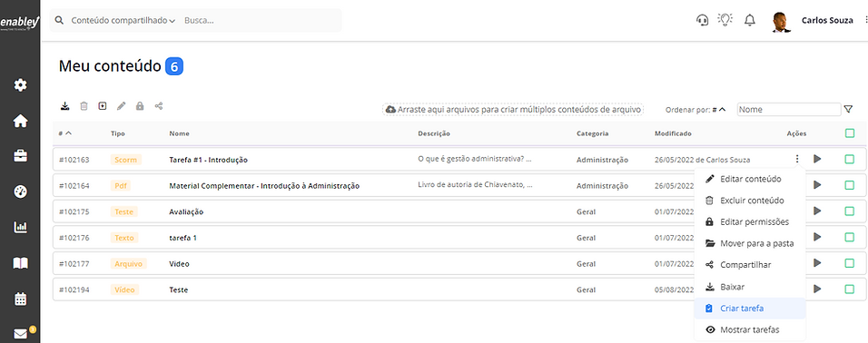The image size is (868, 343).
Task: Open the briefcase section in the sidebar
Action: pyautogui.click(x=20, y=156)
